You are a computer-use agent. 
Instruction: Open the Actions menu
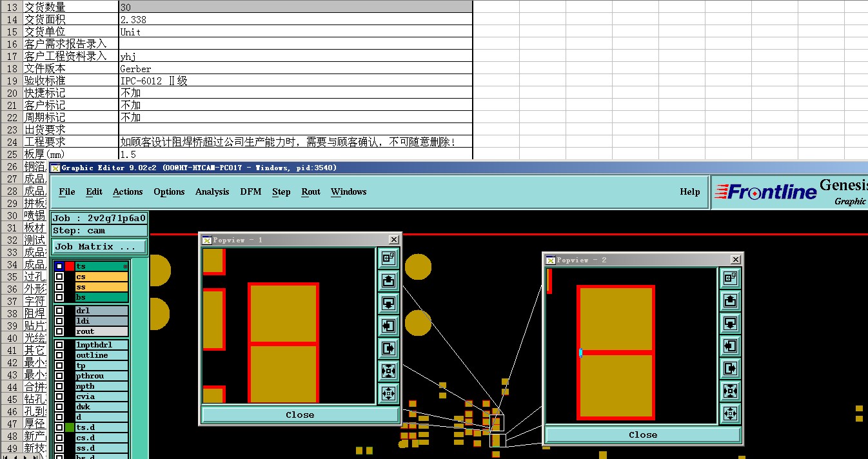coord(128,191)
